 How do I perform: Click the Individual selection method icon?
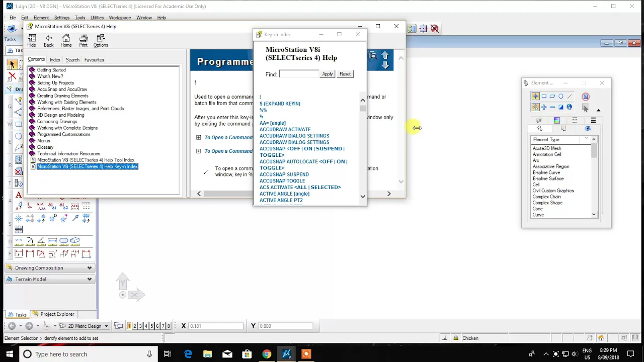[x=535, y=96]
